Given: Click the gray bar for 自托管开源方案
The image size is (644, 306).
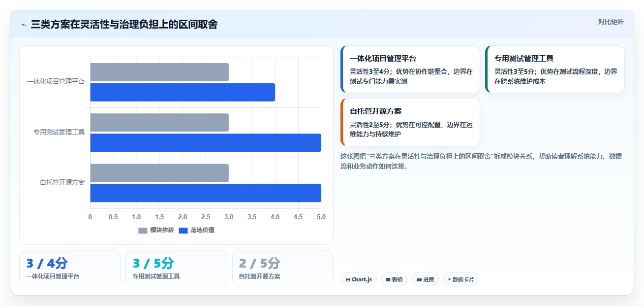Looking at the screenshot, I should [159, 172].
